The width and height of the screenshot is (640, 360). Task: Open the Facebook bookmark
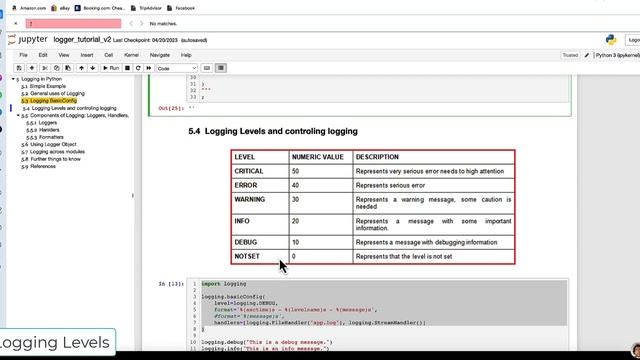[x=181, y=8]
